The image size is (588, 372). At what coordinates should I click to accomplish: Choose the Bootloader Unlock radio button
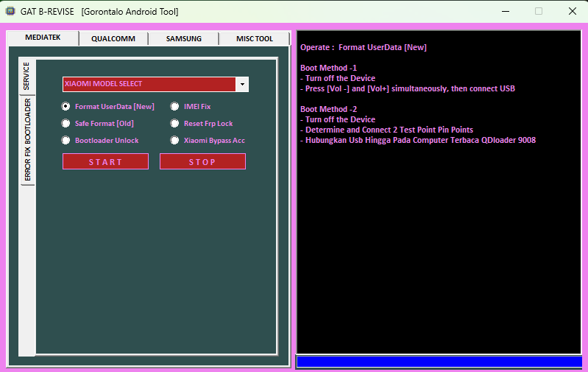click(x=100, y=141)
